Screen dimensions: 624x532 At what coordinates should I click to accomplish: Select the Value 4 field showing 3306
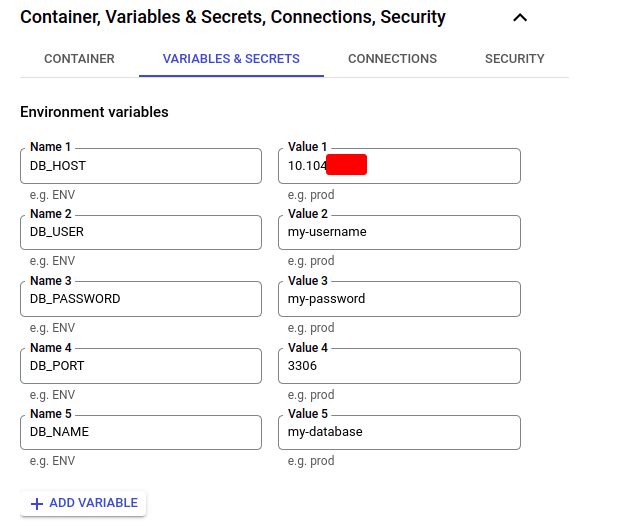[x=399, y=366]
